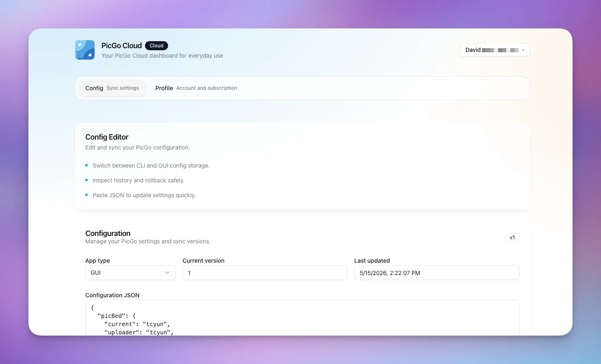This screenshot has width=601, height=364.
Task: Click 'Switch between CLI and GUI config storage.'
Action: click(151, 166)
